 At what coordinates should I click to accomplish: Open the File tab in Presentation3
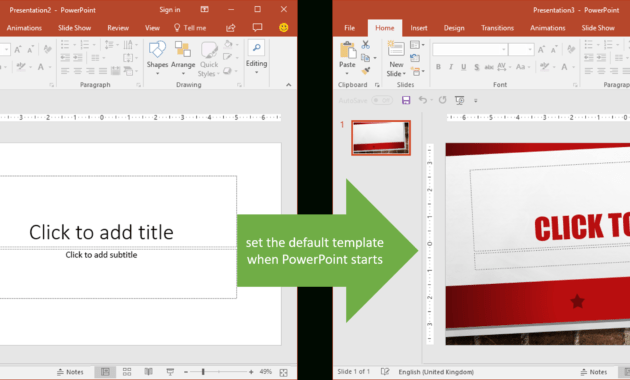(x=350, y=28)
